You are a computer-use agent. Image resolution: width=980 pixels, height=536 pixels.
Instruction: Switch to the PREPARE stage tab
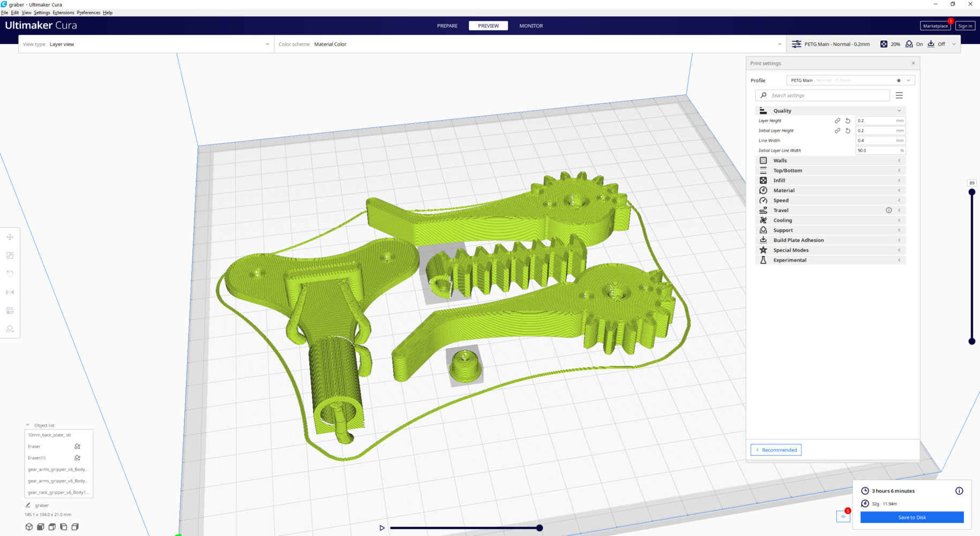point(447,26)
